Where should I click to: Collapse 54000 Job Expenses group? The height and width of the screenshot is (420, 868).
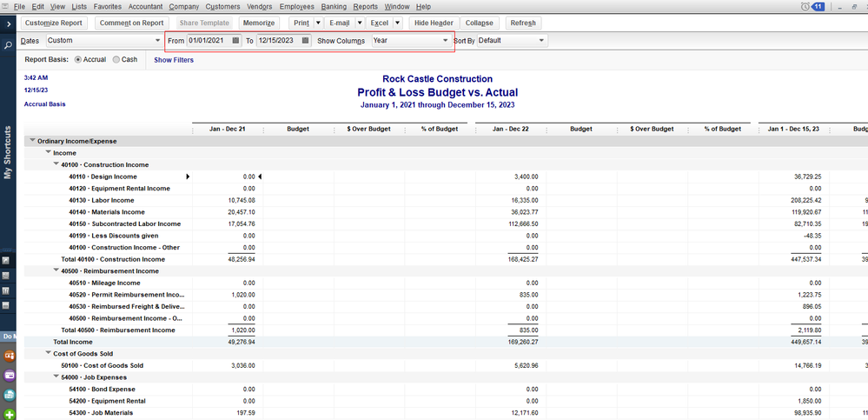click(x=56, y=377)
